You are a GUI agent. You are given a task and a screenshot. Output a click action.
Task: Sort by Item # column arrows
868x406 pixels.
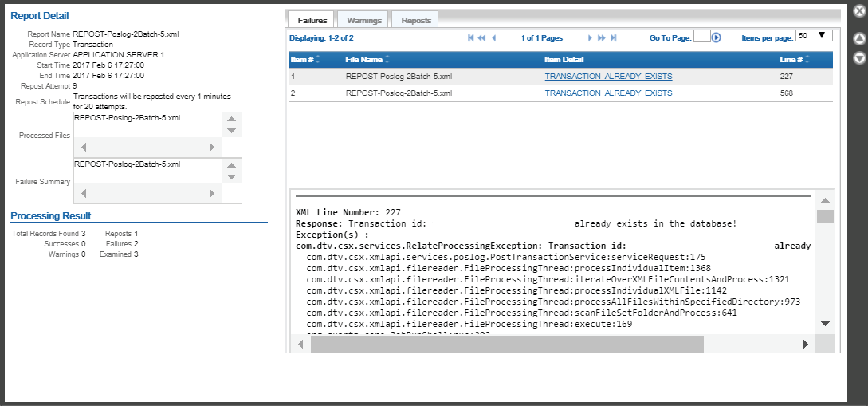point(318,59)
